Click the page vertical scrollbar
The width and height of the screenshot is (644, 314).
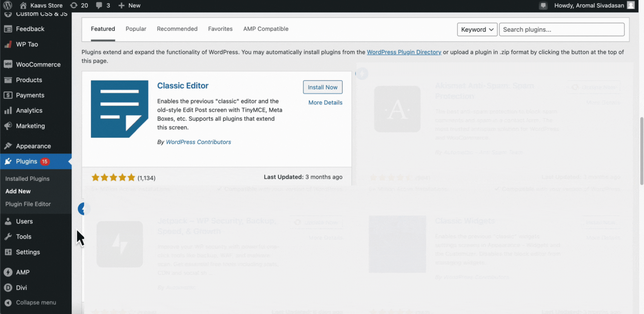(x=641, y=151)
